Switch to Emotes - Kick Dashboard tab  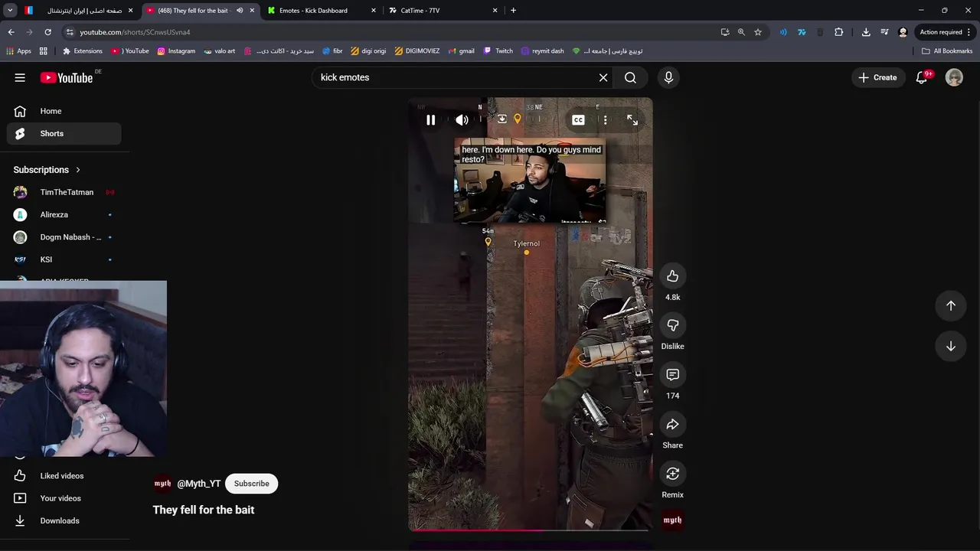coord(320,11)
